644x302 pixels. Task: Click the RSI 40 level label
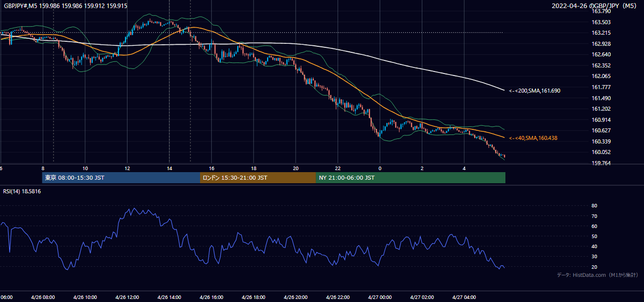tap(595, 246)
